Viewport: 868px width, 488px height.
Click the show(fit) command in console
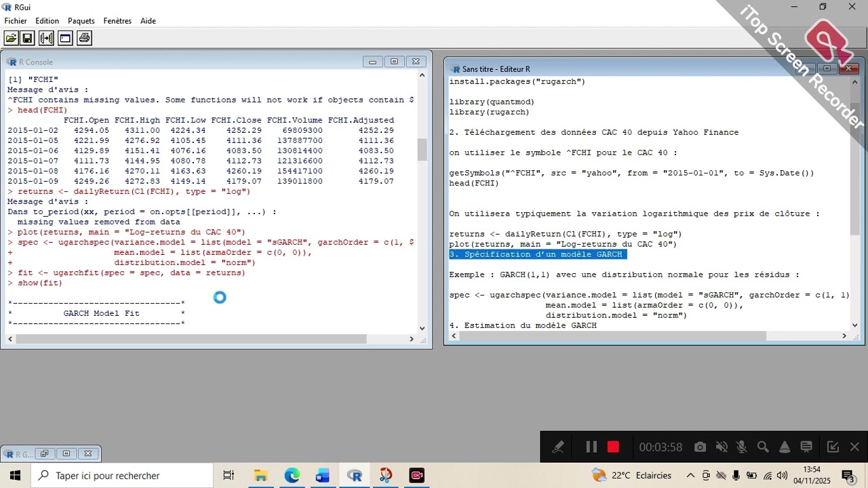click(40, 283)
